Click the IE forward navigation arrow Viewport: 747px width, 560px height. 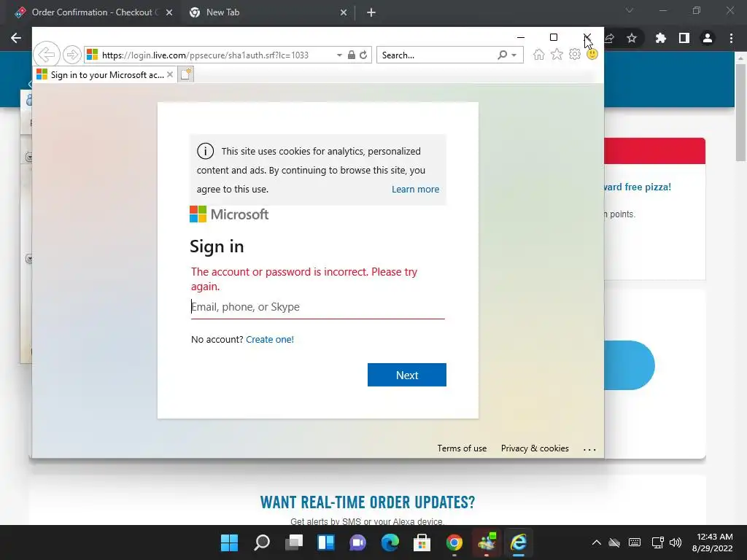72,55
